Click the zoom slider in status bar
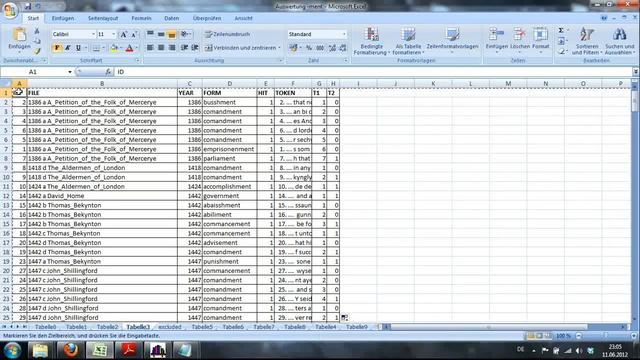640x360 pixels. click(x=605, y=336)
